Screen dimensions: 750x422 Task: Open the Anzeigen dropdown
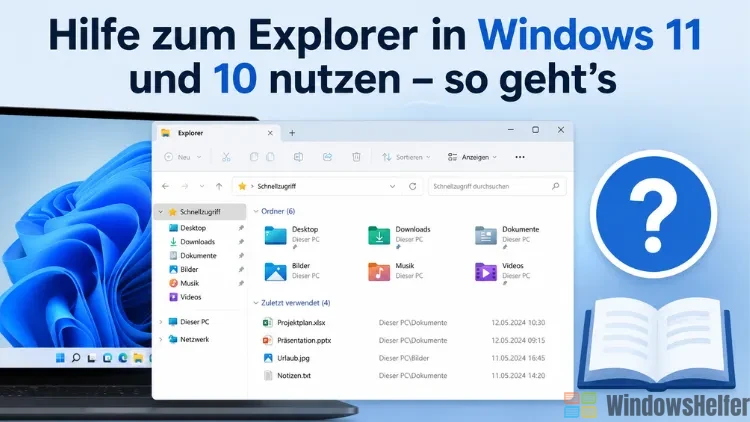(472, 157)
